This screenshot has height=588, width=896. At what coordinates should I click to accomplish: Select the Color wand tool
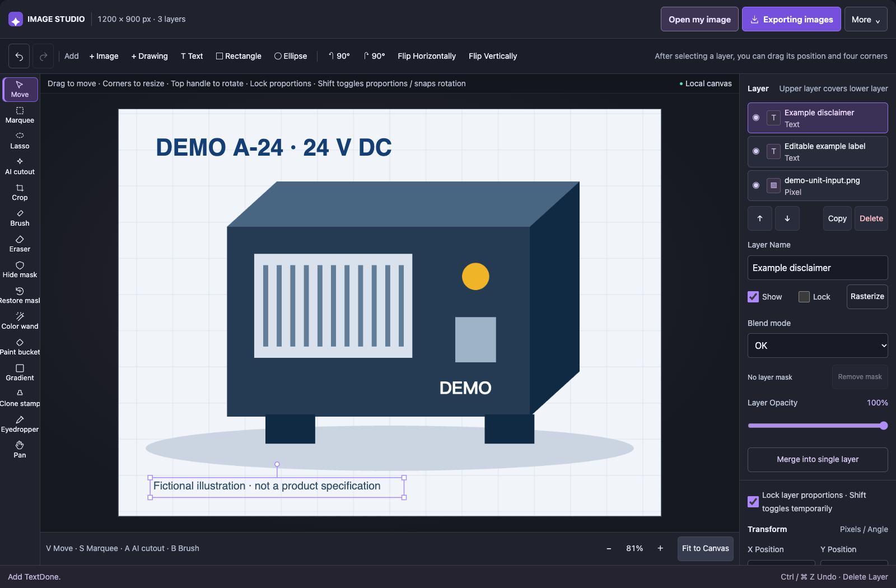(20, 321)
